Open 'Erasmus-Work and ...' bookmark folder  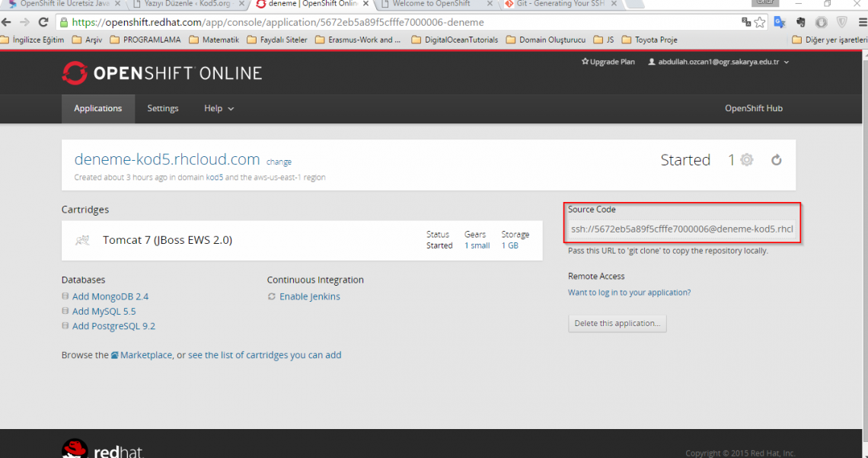[358, 40]
